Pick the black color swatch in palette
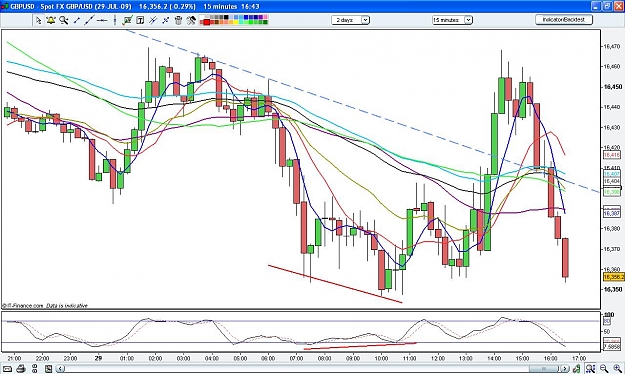 pyautogui.click(x=226, y=18)
